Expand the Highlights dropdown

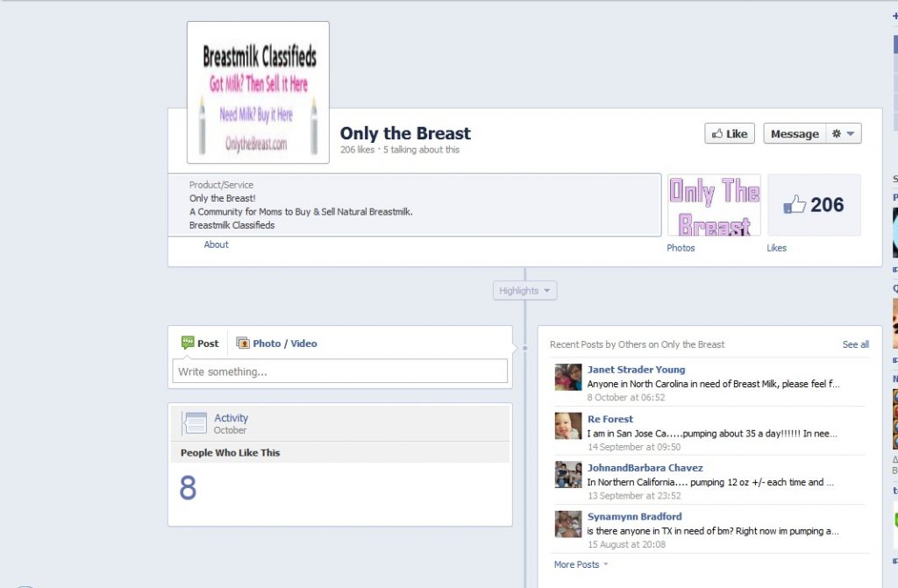[524, 291]
